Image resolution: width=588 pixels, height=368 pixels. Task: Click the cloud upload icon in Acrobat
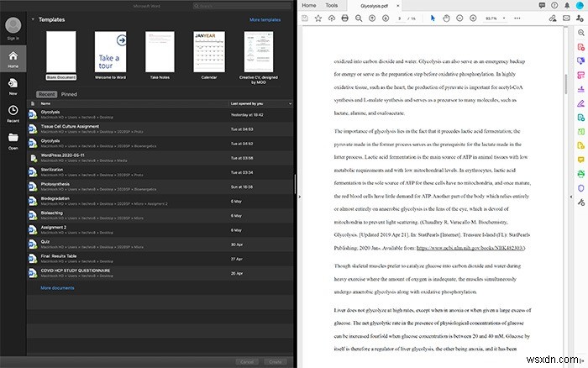click(x=332, y=18)
